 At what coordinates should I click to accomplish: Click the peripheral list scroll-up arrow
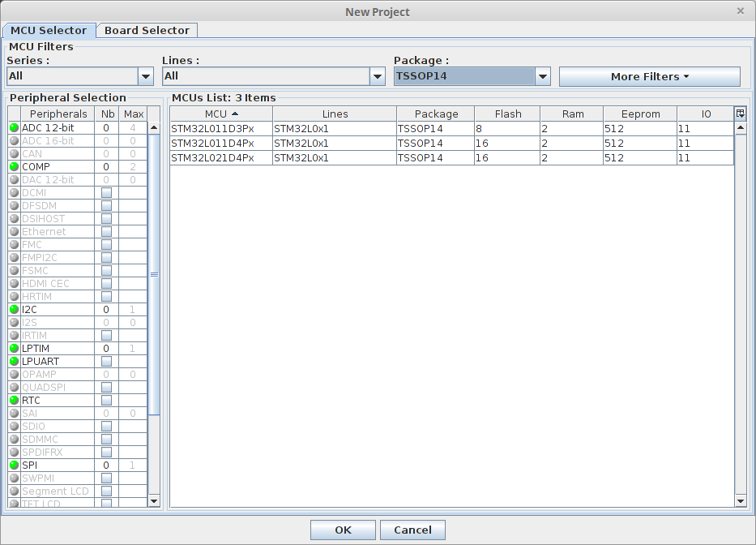154,128
